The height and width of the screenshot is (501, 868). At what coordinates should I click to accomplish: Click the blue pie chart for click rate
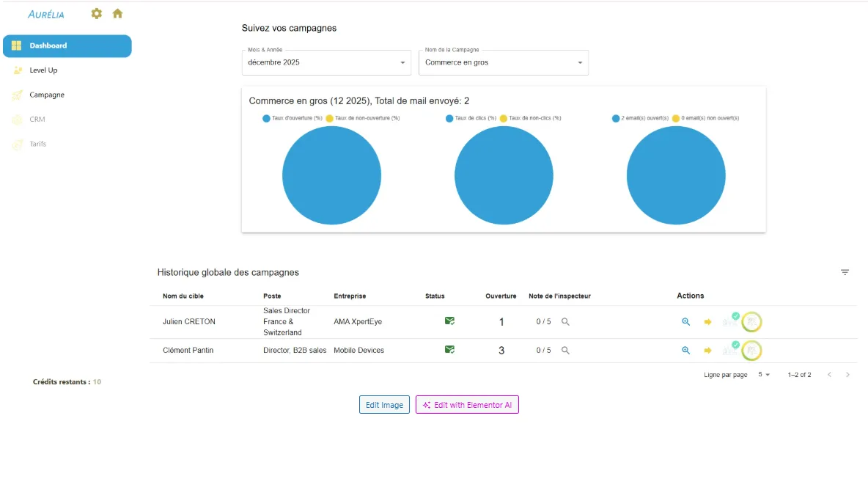coord(504,175)
